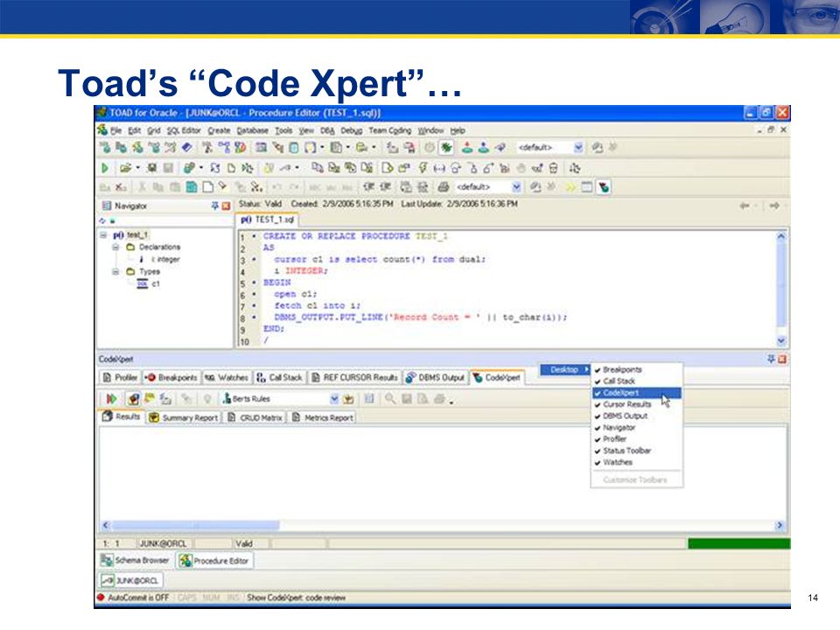
Task: Open the File menu
Action: click(115, 130)
